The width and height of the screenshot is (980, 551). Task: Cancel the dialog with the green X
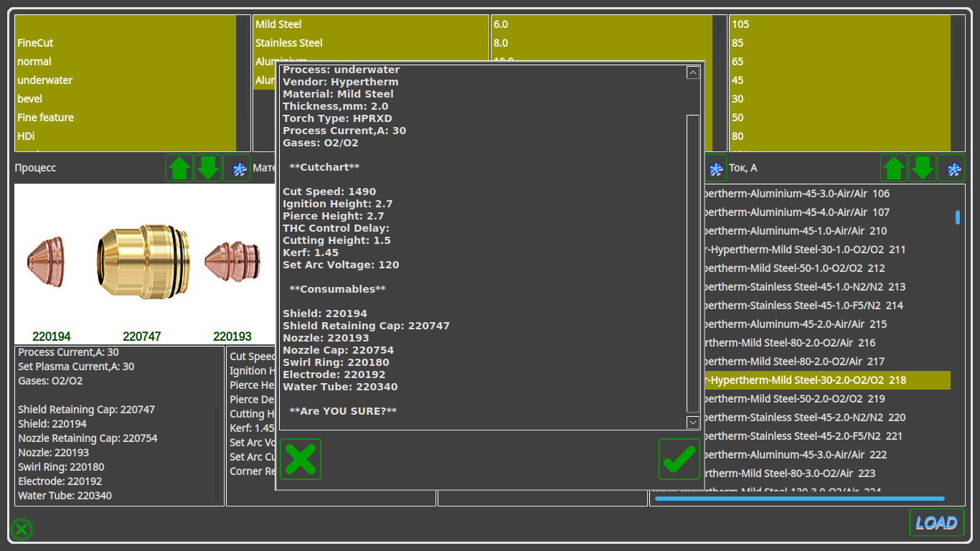tap(301, 459)
